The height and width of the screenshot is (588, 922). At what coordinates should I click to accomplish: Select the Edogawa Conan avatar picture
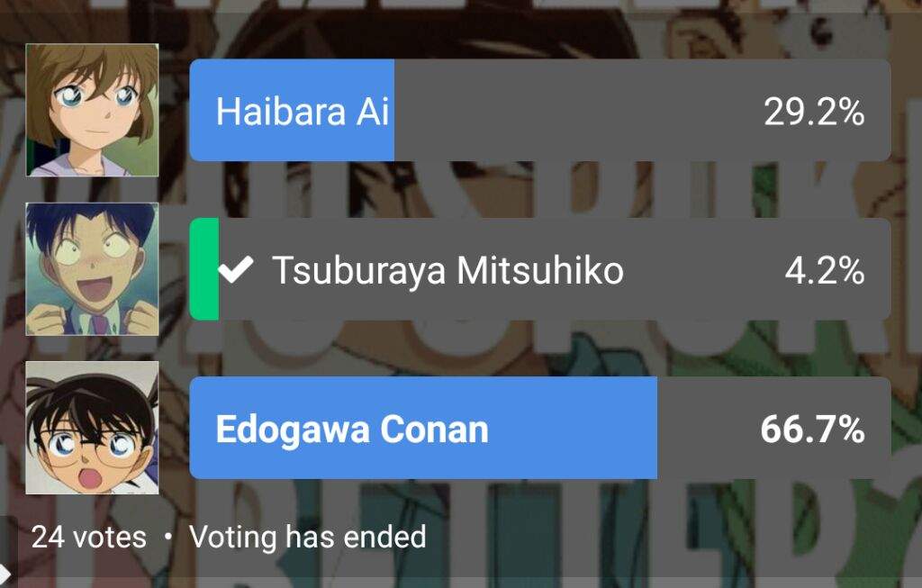93,428
